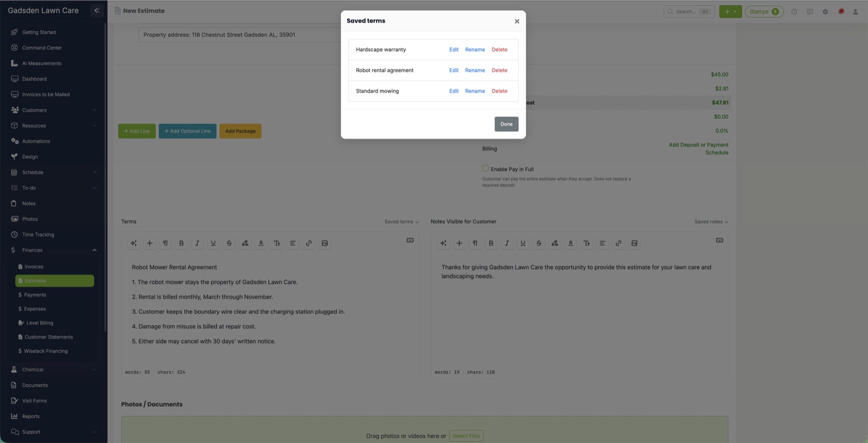Open the red notification icon
This screenshot has height=443, width=868.
pos(841,11)
